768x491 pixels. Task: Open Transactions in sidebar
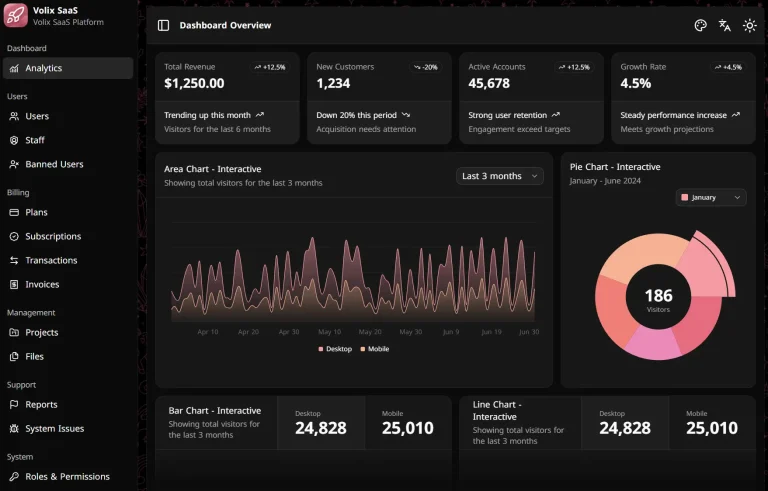pyautogui.click(x=68, y=261)
